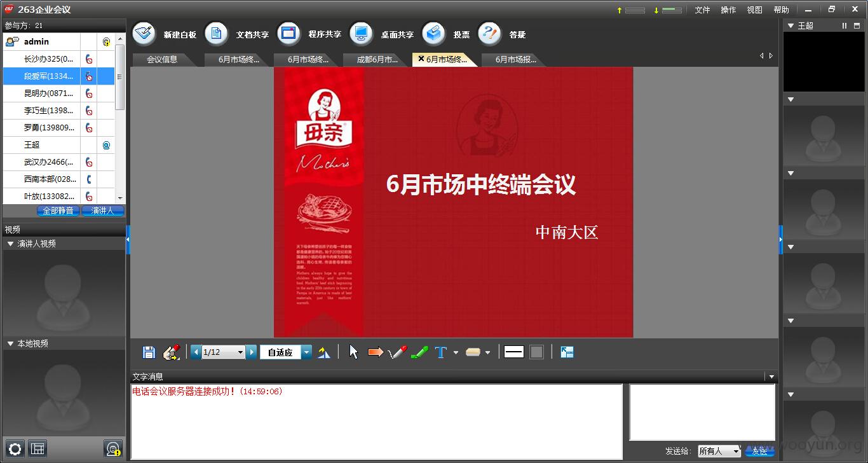Switch to the 6月市场报... tab
This screenshot has width=868, height=463.
[515, 60]
